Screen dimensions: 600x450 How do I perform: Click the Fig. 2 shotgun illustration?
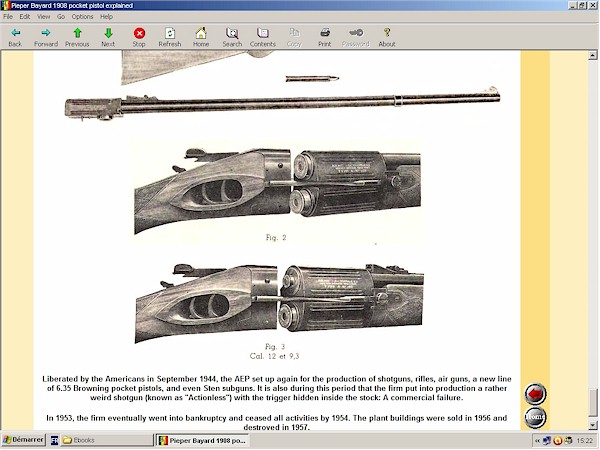coord(277,190)
